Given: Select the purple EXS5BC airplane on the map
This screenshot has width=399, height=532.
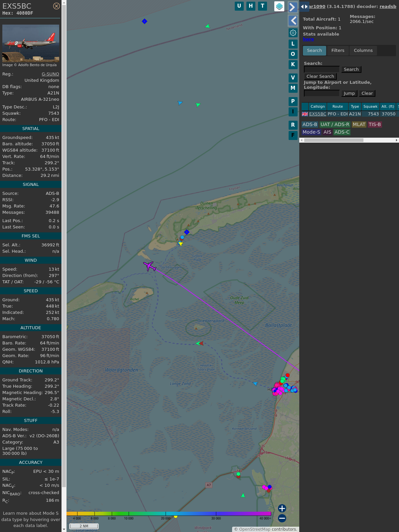Looking at the screenshot, I should pos(150,266).
